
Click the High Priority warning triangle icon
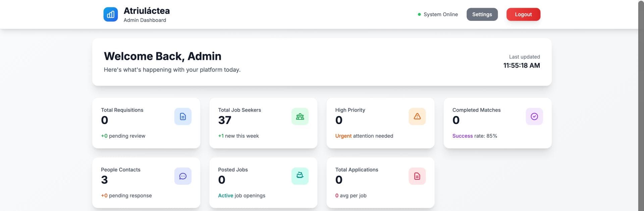coord(417,117)
